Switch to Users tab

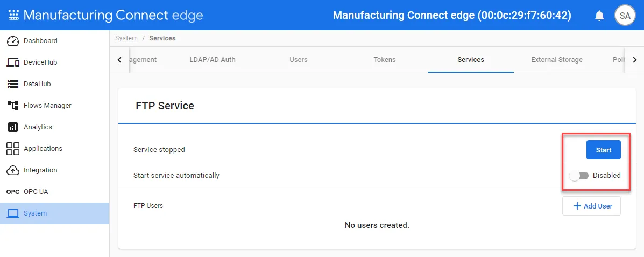[x=298, y=60]
